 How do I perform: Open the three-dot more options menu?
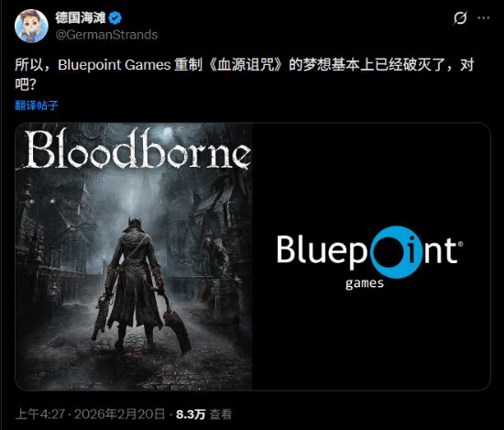pyautogui.click(x=484, y=18)
